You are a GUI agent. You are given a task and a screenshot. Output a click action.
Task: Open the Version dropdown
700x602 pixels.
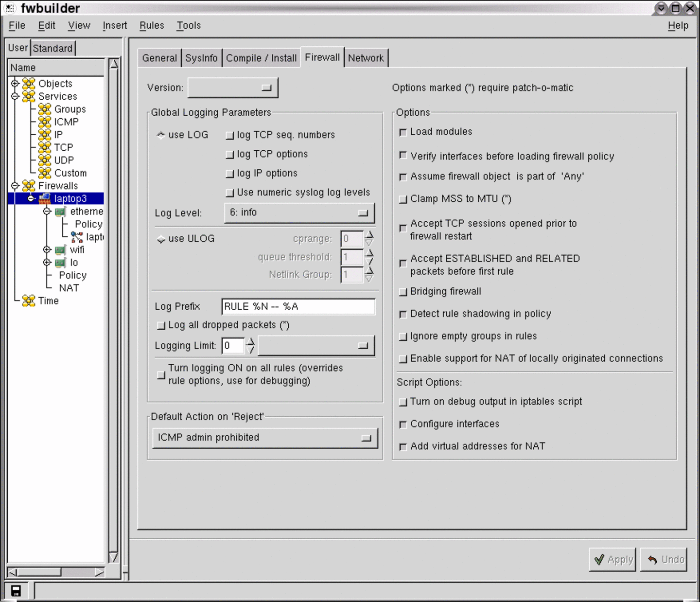pyautogui.click(x=233, y=88)
